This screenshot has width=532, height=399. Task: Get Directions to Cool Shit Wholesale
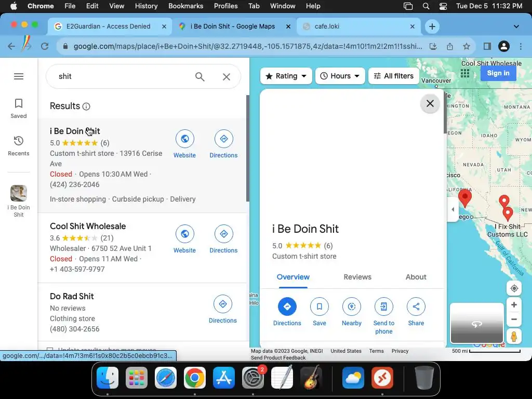coord(223,239)
